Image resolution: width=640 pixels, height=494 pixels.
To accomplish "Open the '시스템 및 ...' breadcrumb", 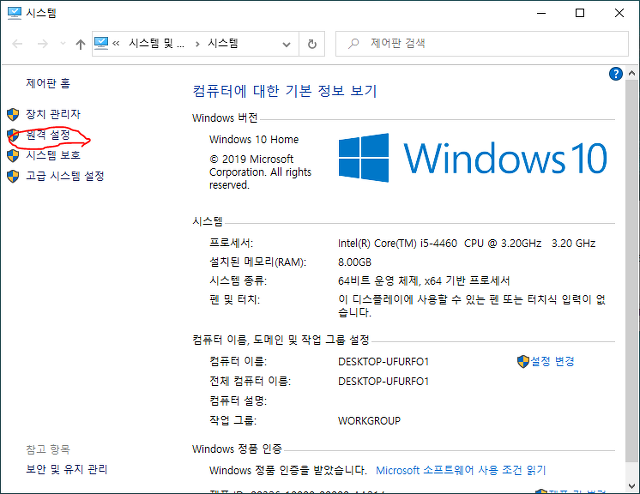I will coord(157,43).
